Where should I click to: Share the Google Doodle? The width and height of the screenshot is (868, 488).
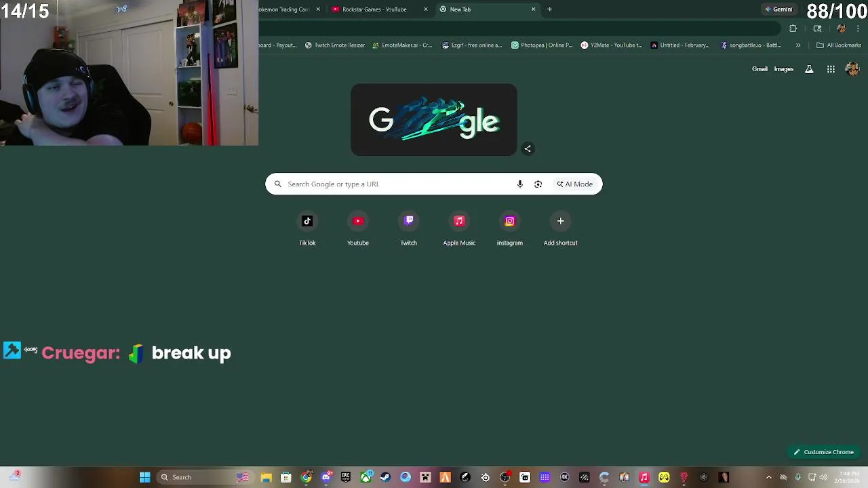528,148
